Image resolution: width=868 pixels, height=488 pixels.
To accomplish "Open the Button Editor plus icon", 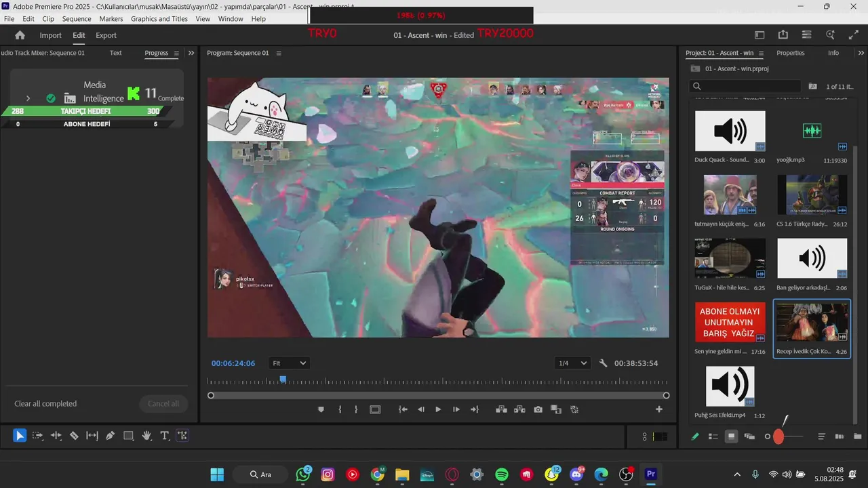I will coord(659,409).
